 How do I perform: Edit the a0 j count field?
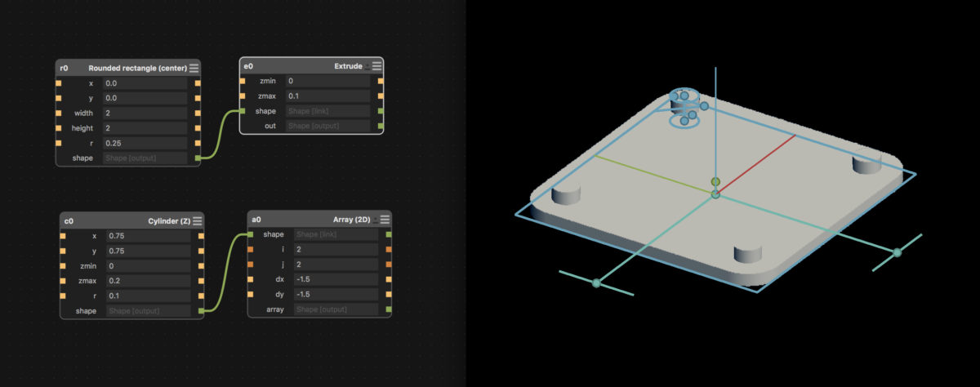336,265
